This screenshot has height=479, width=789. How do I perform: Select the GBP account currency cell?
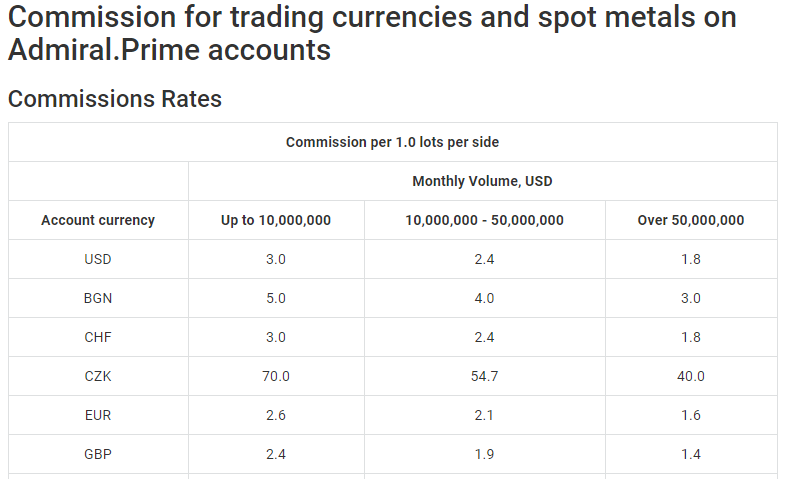pyautogui.click(x=98, y=454)
